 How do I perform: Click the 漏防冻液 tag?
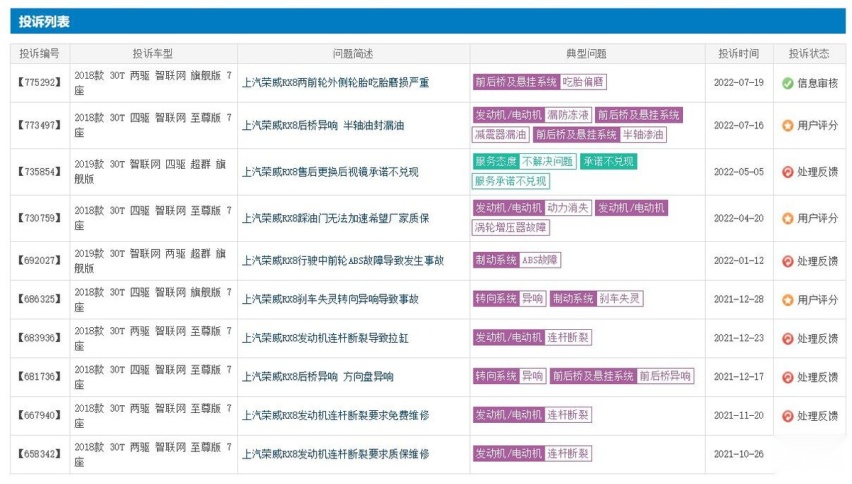pyautogui.click(x=568, y=115)
